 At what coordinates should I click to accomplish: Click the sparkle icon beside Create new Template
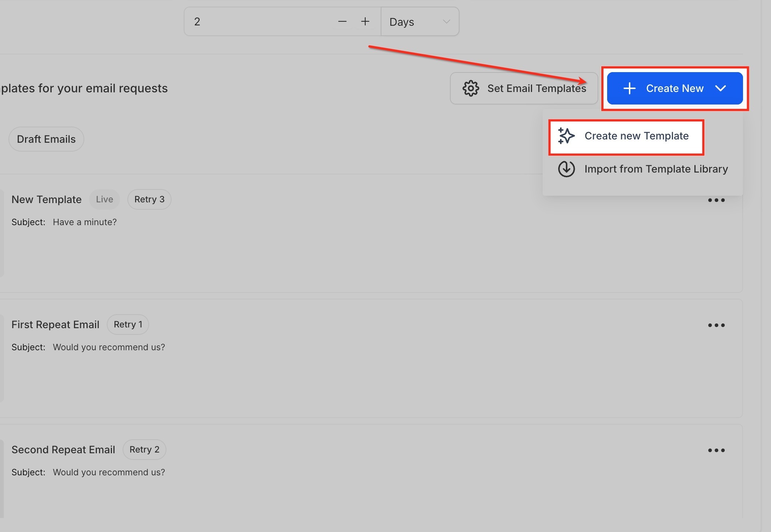[x=566, y=136]
